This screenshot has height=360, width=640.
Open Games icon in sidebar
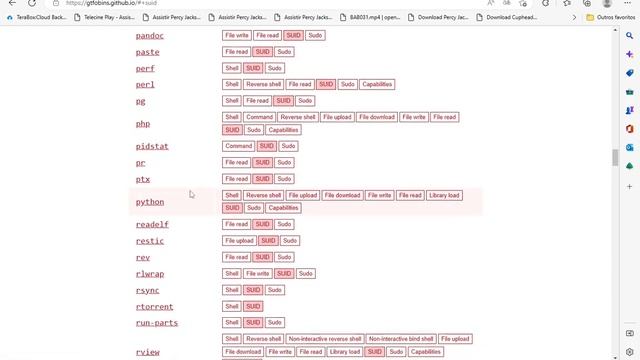(x=629, y=110)
